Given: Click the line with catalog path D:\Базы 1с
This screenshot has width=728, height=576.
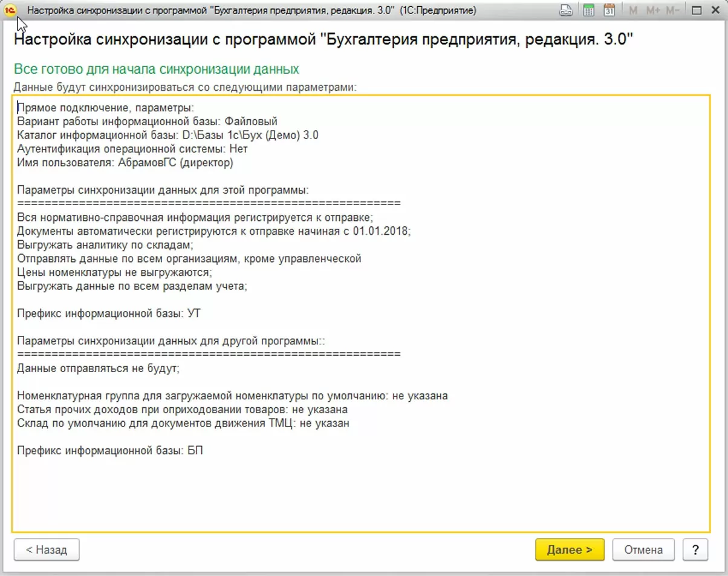Looking at the screenshot, I should point(167,135).
